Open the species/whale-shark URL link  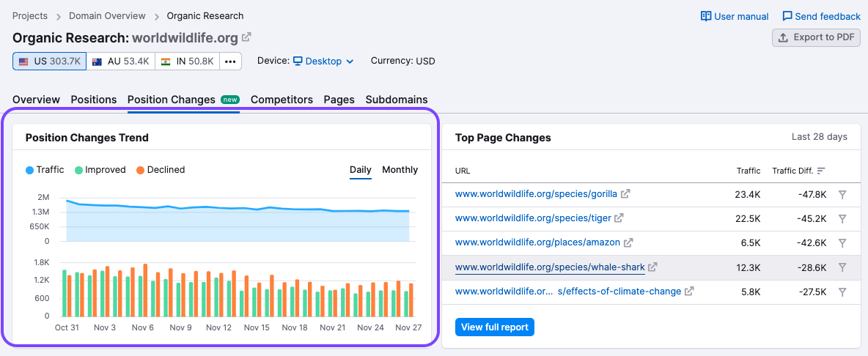pyautogui.click(x=550, y=267)
